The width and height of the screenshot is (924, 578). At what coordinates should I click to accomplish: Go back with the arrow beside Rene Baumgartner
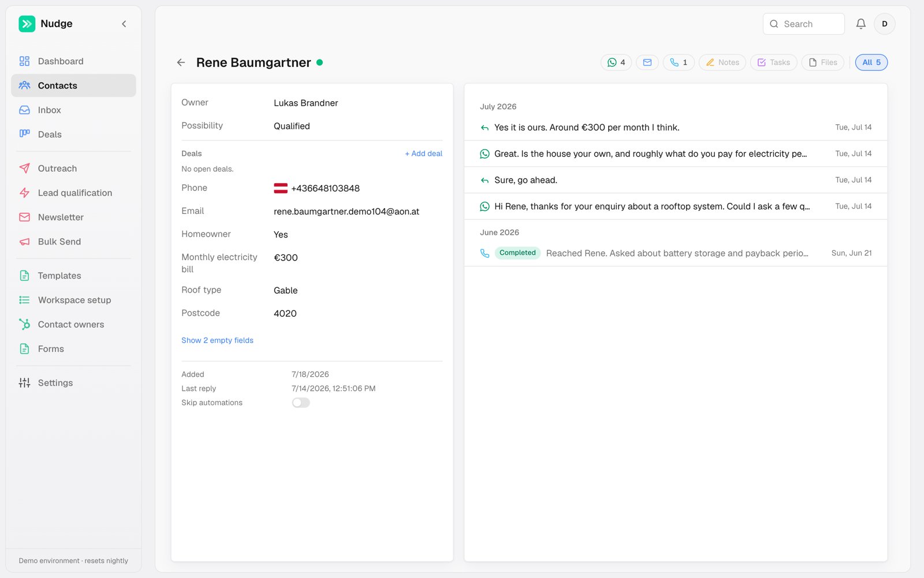pos(181,62)
